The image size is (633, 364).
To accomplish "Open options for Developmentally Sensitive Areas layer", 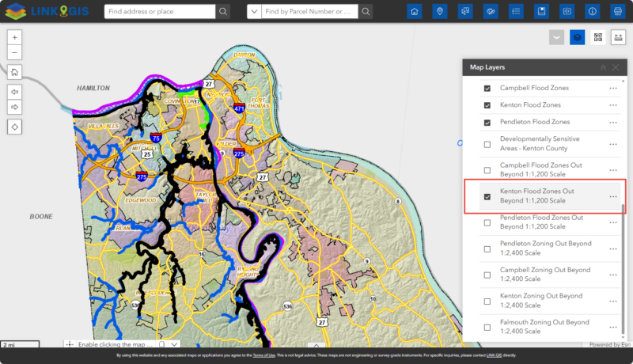I will 612,144.
